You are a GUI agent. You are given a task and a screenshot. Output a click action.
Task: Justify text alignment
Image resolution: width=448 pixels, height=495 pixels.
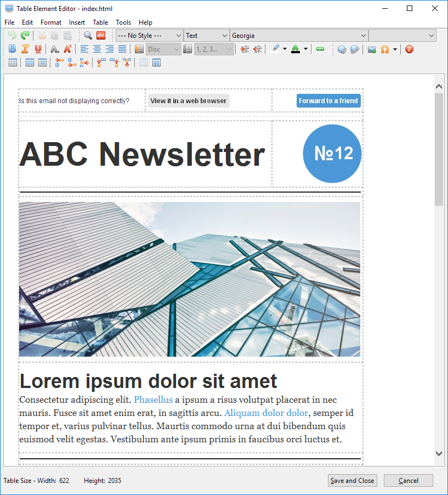(x=122, y=49)
